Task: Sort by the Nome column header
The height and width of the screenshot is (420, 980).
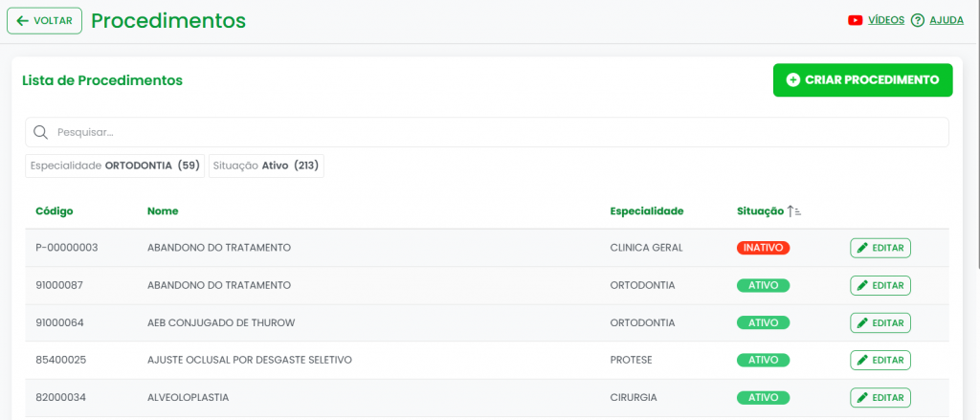Action: (x=163, y=210)
